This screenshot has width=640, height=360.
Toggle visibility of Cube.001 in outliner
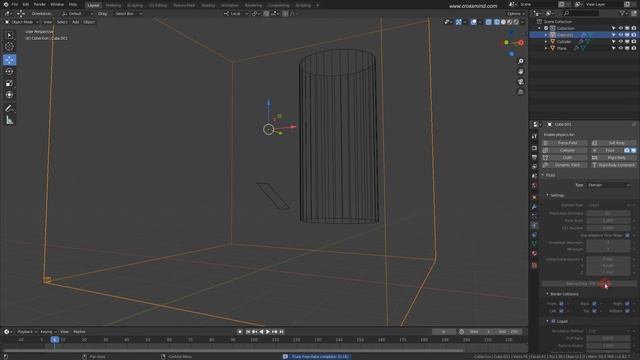[x=620, y=35]
